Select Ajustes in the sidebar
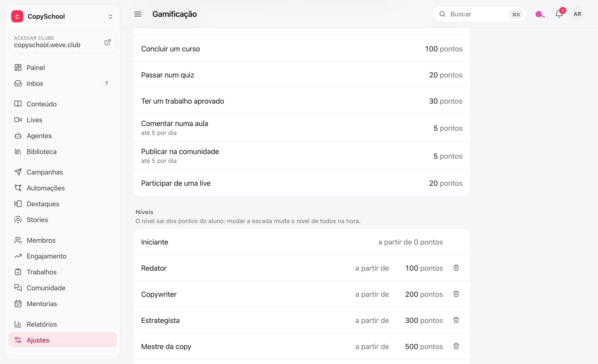598x364 pixels. pyautogui.click(x=62, y=340)
